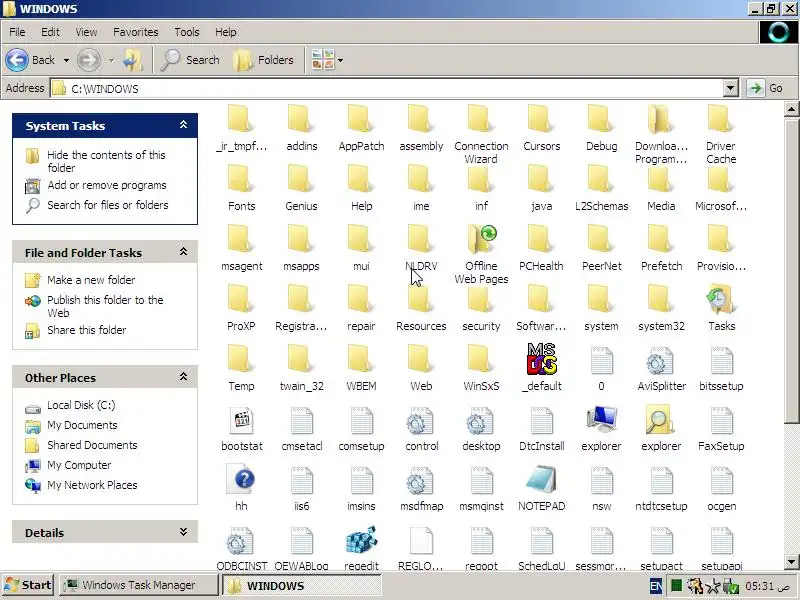Click the Up one level toolbar icon
Viewport: 800px width, 600px height.
pos(134,60)
